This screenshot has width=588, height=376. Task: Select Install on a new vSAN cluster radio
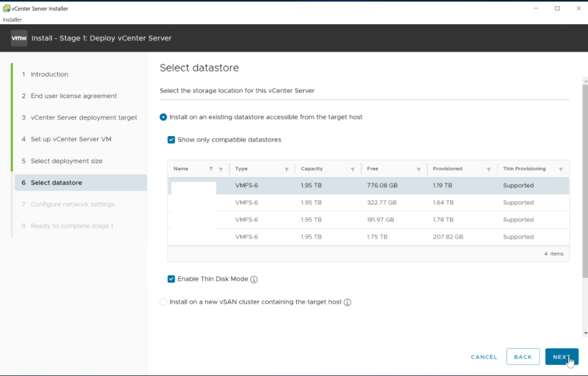164,302
